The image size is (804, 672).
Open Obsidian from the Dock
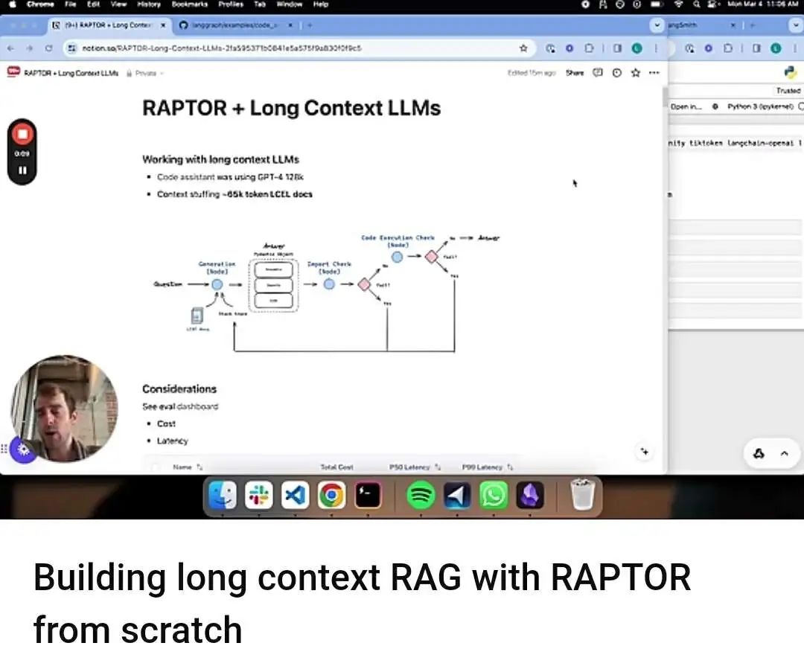pos(530,495)
